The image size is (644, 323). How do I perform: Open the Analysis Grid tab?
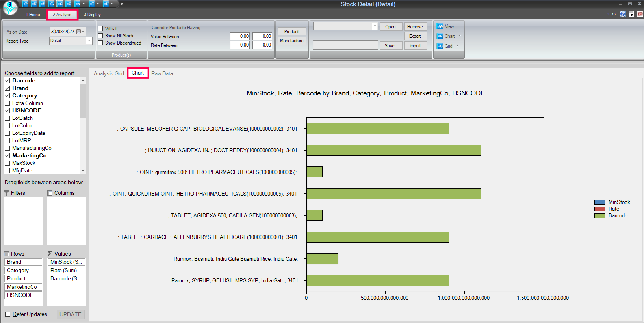[109, 73]
